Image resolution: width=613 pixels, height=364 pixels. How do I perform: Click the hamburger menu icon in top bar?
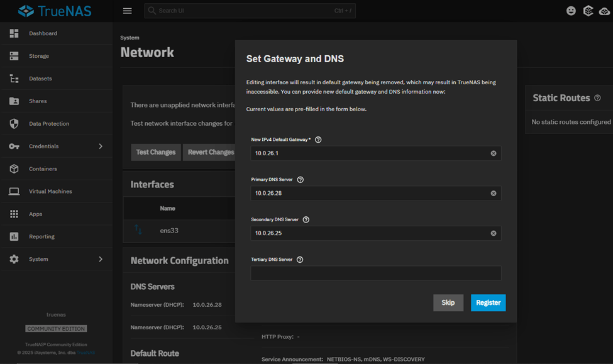click(127, 11)
